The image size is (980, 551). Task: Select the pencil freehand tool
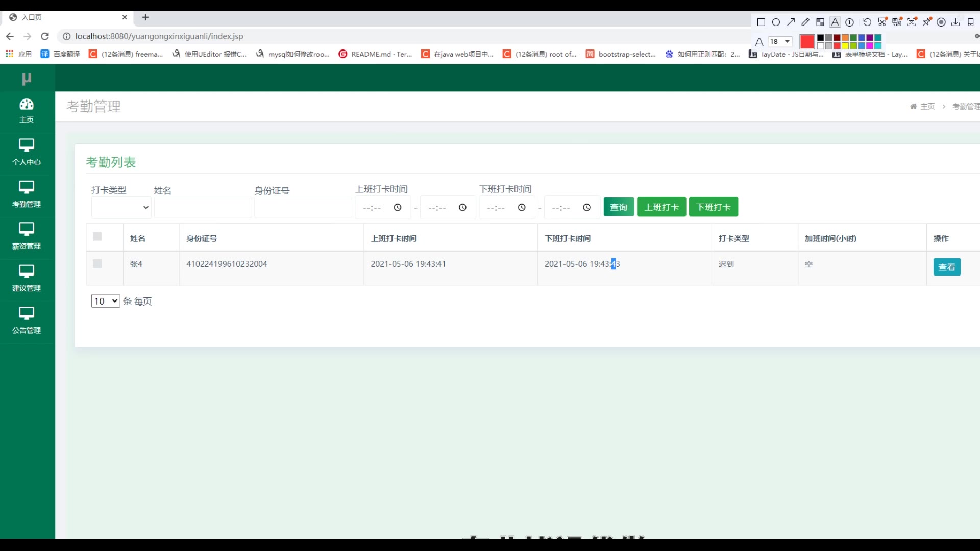click(x=805, y=22)
